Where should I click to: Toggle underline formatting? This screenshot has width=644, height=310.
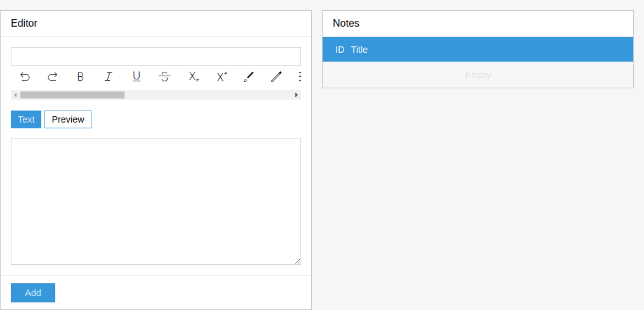pos(137,77)
